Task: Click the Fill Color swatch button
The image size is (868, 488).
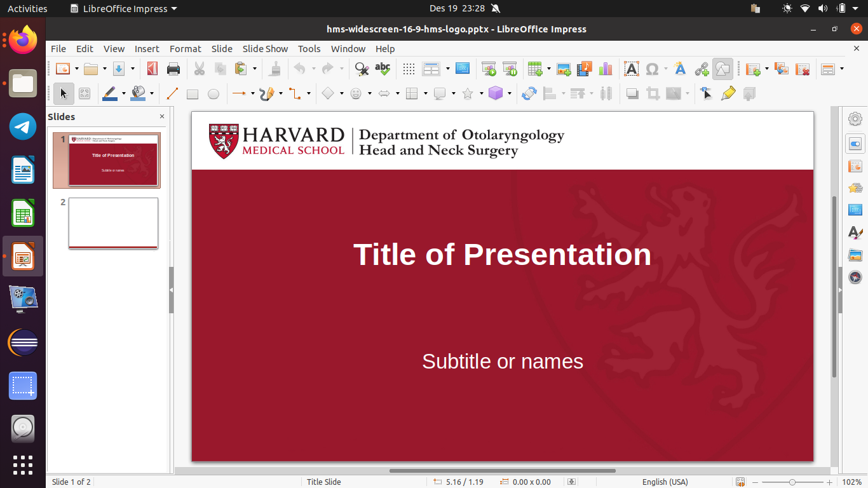Action: (138, 94)
